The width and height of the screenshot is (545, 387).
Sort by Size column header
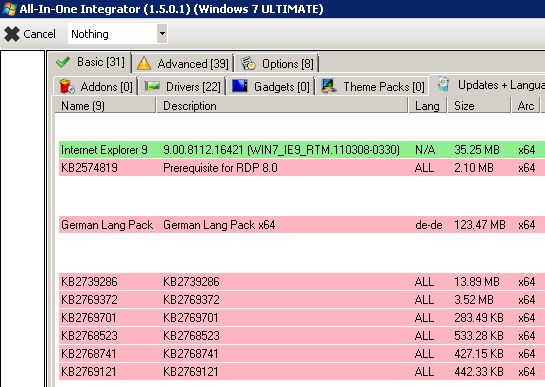point(479,106)
